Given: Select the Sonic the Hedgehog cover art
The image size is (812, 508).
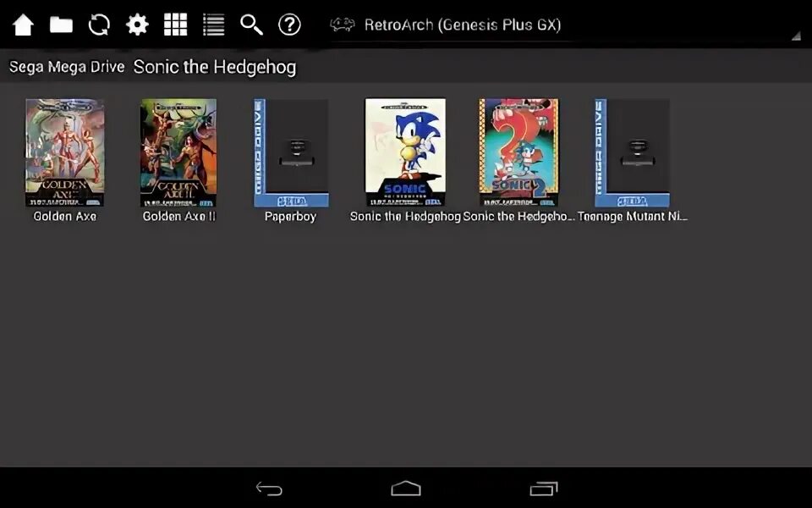Looking at the screenshot, I should (x=405, y=152).
